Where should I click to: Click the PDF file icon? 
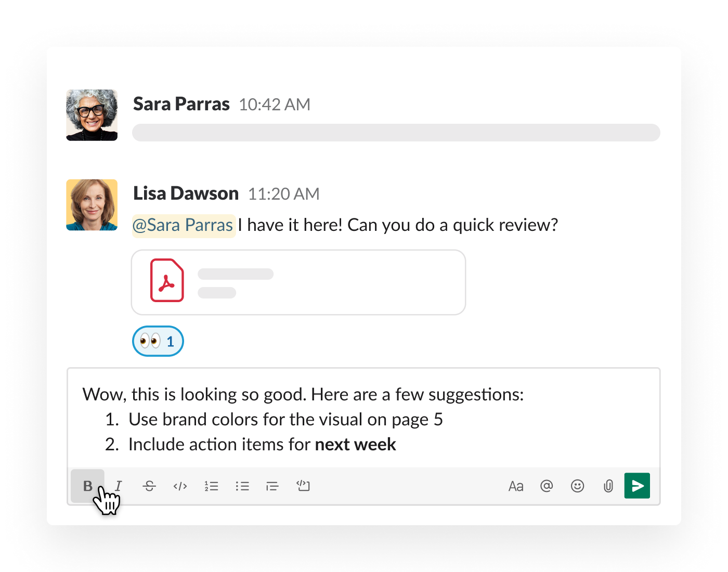167,280
